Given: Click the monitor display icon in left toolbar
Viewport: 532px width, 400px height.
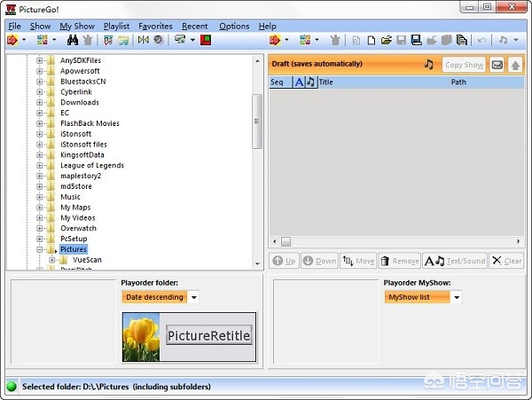Looking at the screenshot, I should point(180,40).
